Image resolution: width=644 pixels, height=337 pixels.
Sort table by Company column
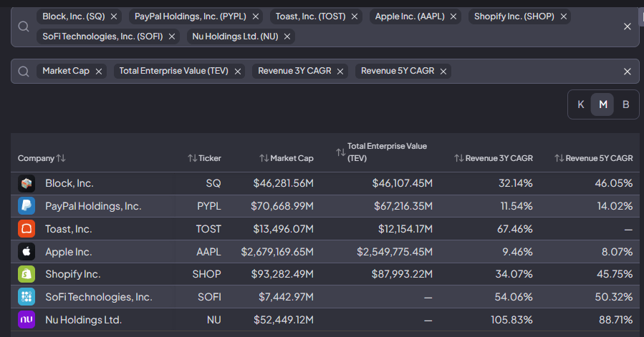tap(42, 158)
